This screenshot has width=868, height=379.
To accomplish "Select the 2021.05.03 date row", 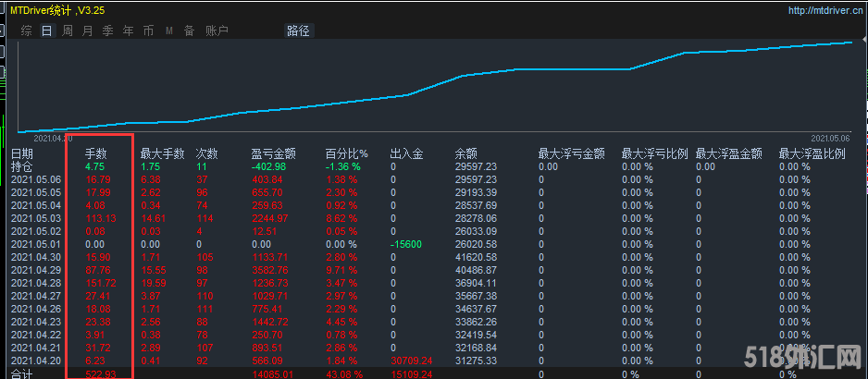I will point(35,218).
